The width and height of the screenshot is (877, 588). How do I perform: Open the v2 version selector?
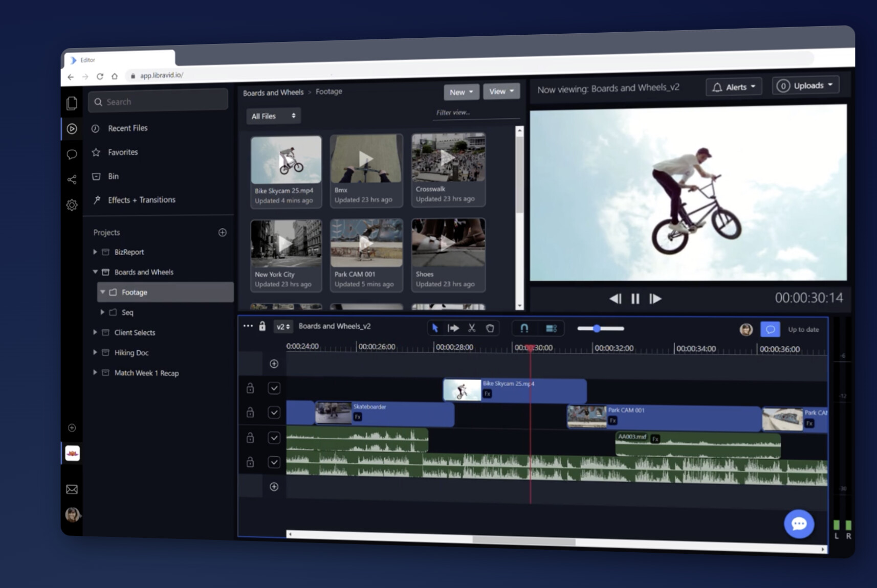282,326
